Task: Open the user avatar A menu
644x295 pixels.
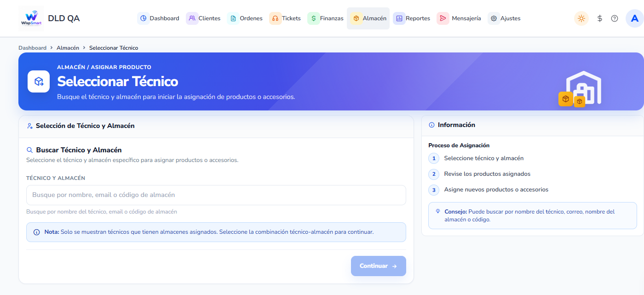Action: (635, 18)
